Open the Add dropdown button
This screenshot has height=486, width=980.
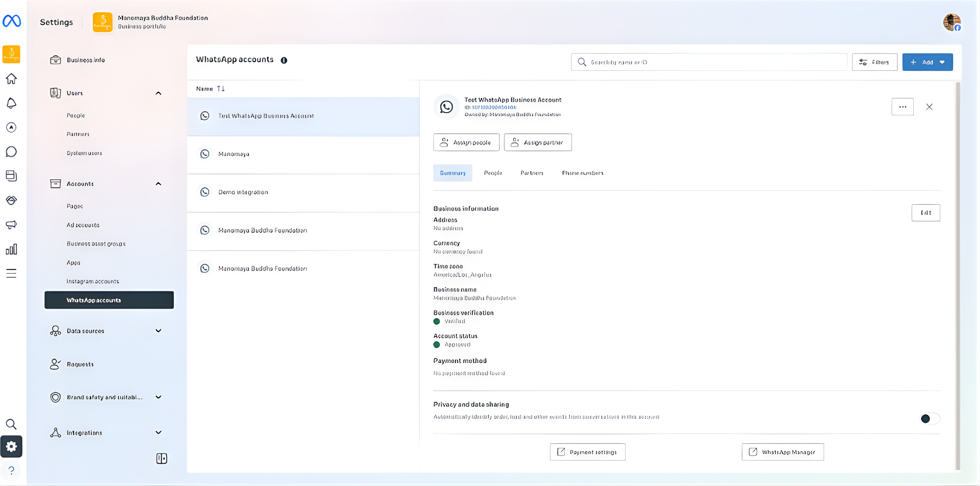coord(927,62)
